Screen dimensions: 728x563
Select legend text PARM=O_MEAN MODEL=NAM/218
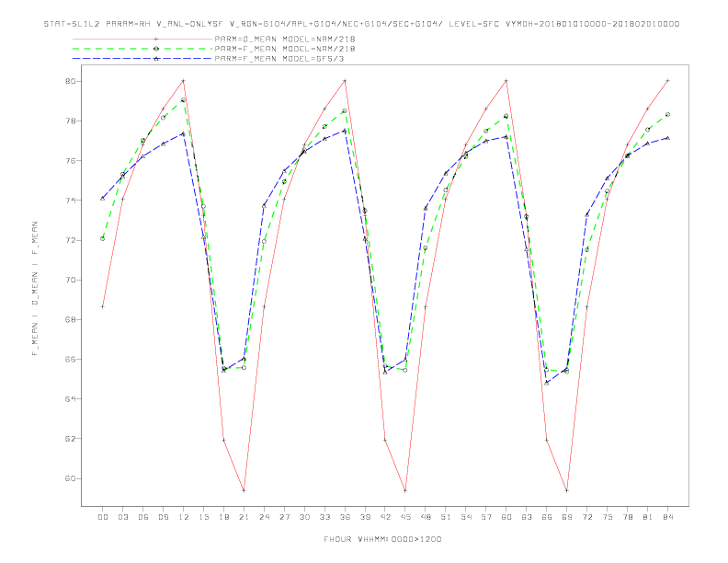click(285, 39)
